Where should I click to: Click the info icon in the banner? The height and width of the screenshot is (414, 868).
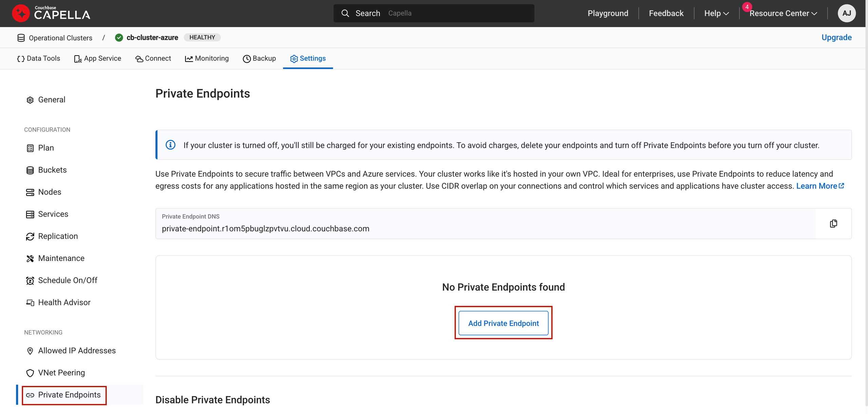pyautogui.click(x=170, y=145)
